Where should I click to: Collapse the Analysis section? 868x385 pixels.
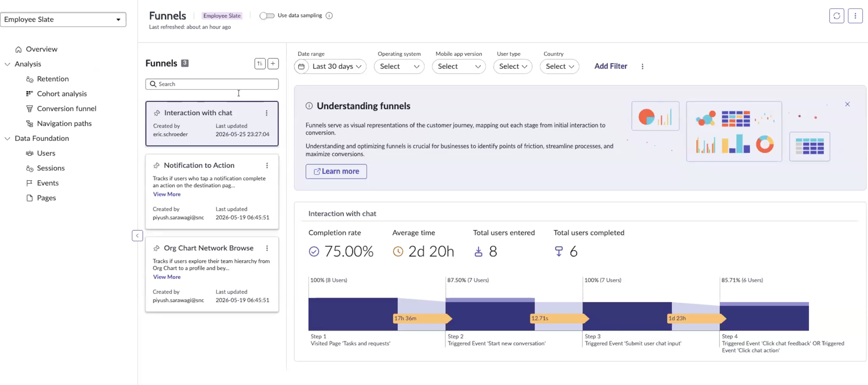tap(7, 64)
